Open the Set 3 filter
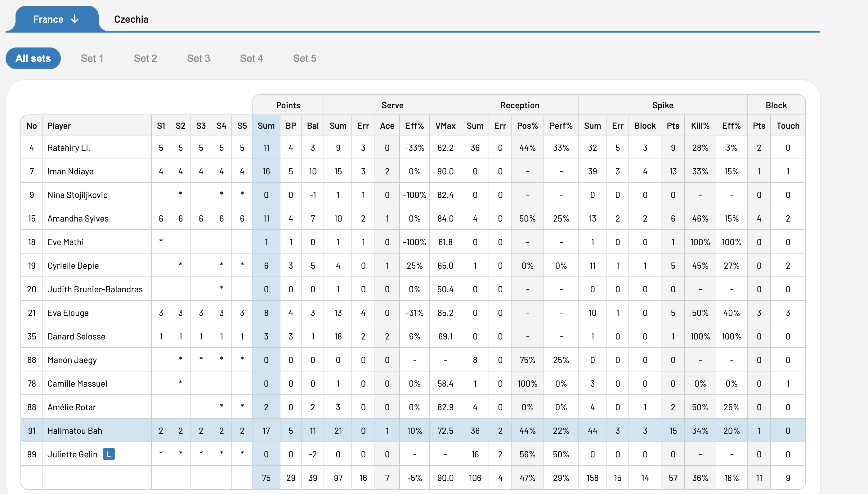 (x=199, y=58)
